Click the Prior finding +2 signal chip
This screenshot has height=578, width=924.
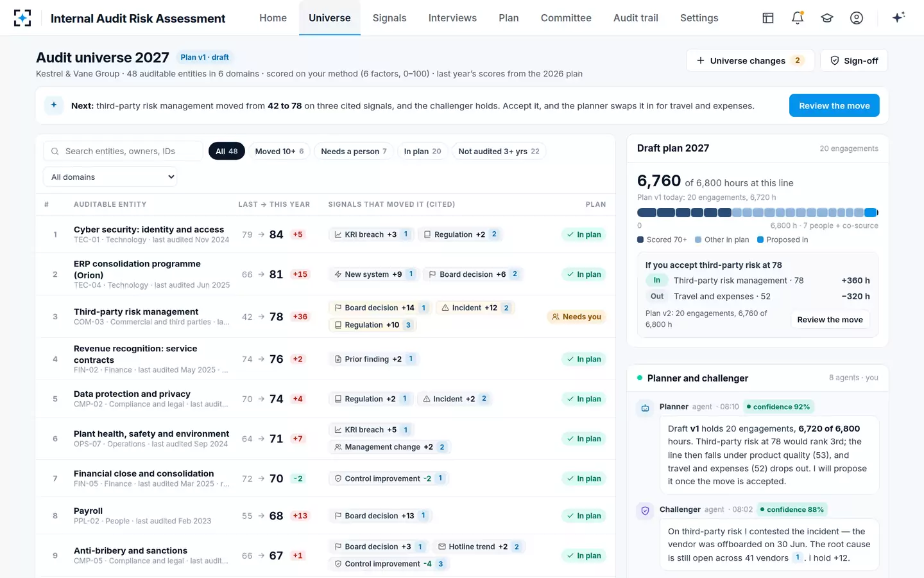tap(375, 359)
